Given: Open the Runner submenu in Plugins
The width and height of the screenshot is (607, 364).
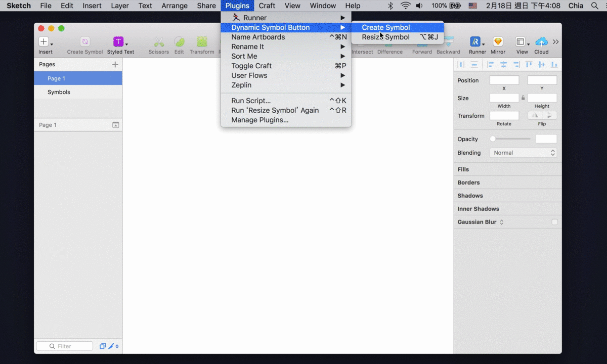Looking at the screenshot, I should tap(286, 18).
